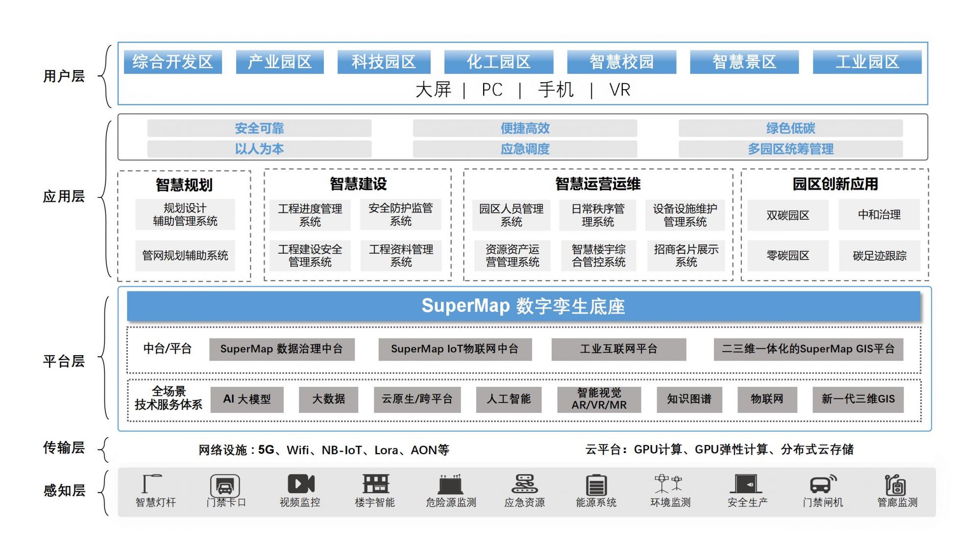Click the 绿色低碳 grey label bar
Screen dimensions: 980x551
click(x=790, y=128)
